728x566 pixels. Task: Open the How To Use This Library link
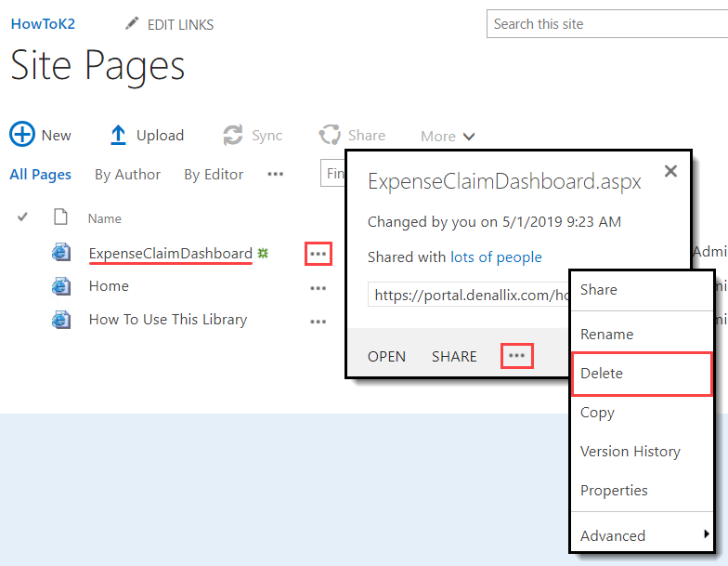(167, 320)
